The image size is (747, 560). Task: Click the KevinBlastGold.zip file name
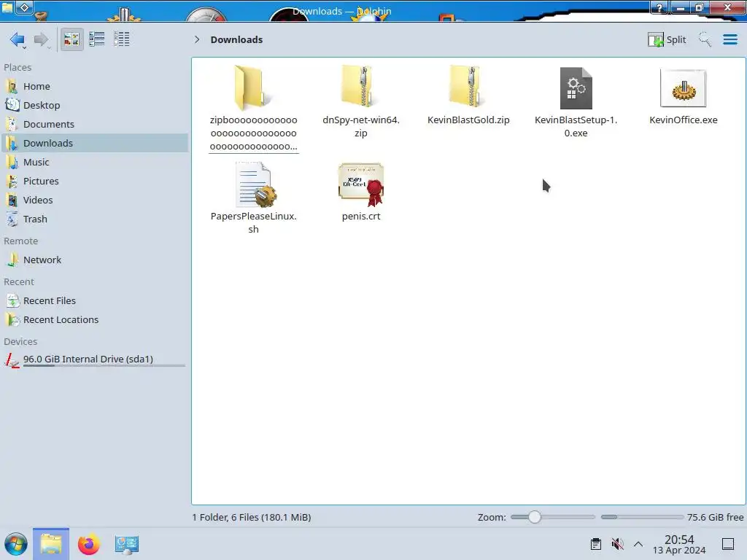tap(468, 120)
